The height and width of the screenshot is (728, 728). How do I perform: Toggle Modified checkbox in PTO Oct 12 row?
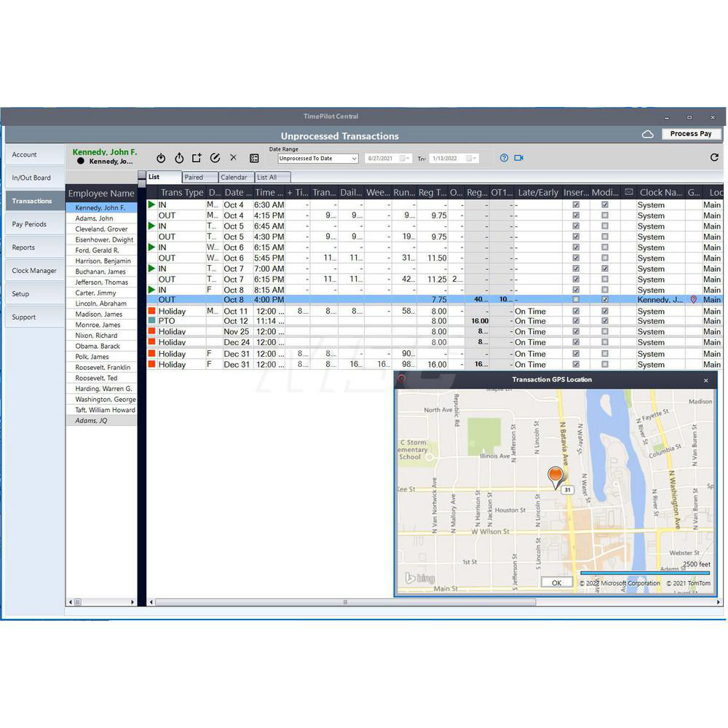pyautogui.click(x=605, y=321)
